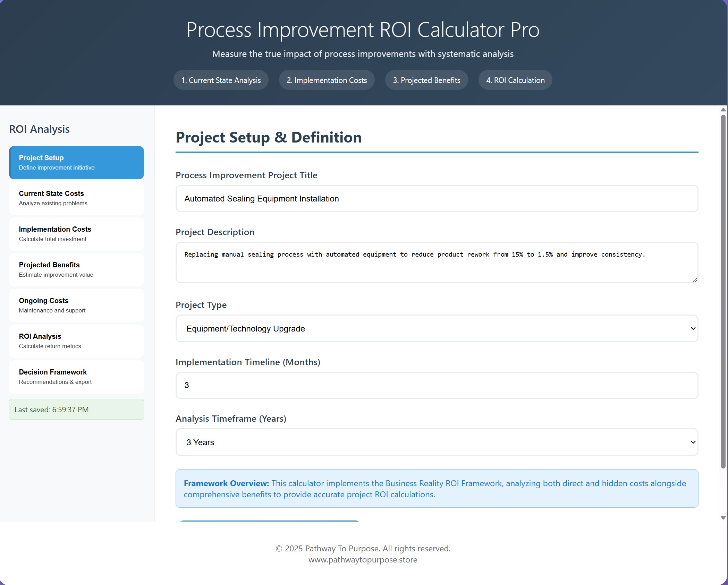Open the Implementation Costs step pill in header
728x585 pixels.
[x=327, y=80]
